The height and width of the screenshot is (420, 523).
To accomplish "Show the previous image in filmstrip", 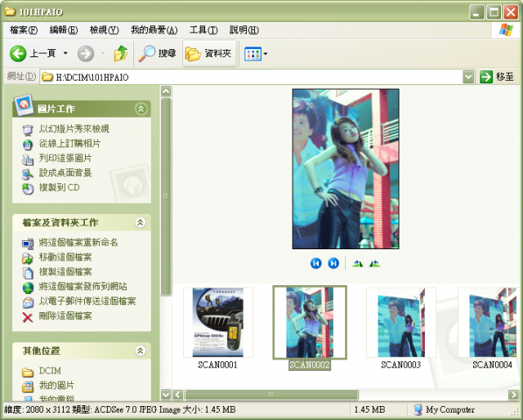I will click(316, 264).
